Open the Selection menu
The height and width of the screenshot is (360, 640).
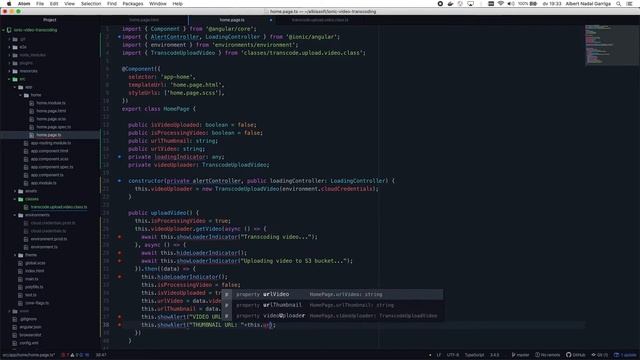point(91,4)
